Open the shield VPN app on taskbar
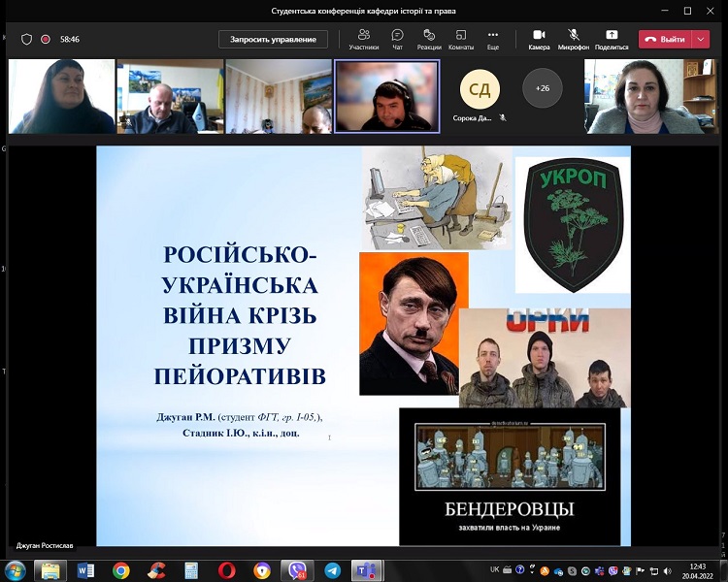 [262, 570]
